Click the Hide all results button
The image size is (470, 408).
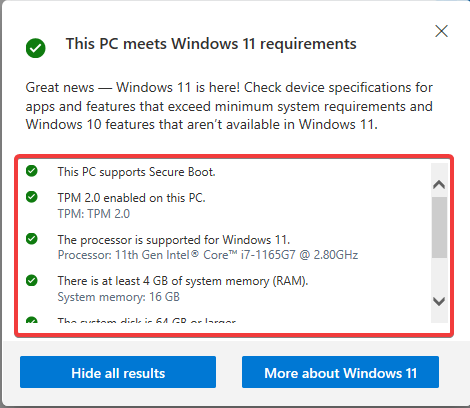(x=118, y=372)
